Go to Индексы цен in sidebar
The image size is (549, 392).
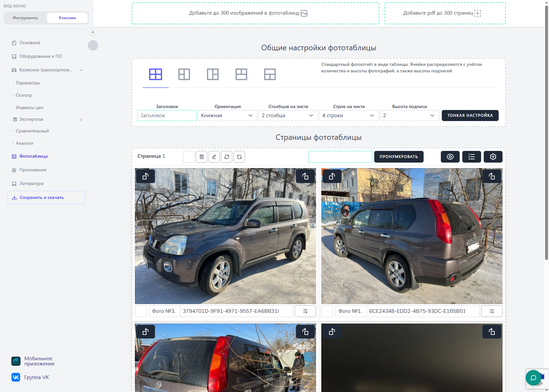(30, 108)
